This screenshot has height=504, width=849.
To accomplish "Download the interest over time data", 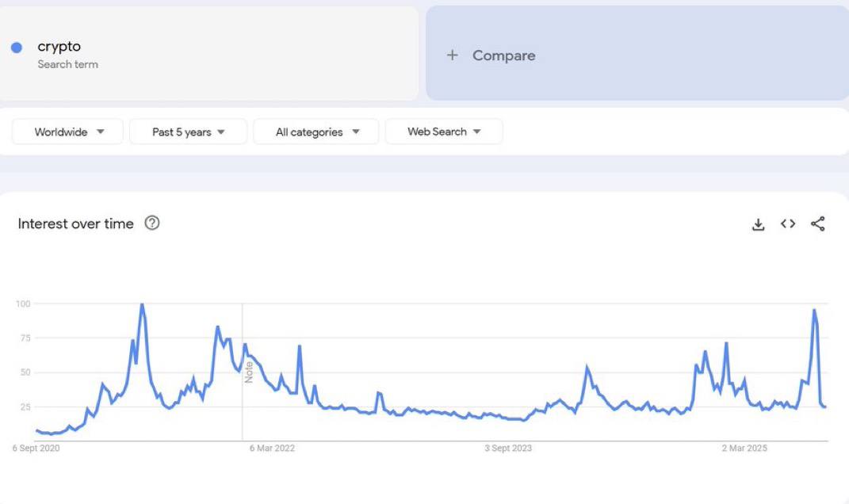I will coord(758,224).
